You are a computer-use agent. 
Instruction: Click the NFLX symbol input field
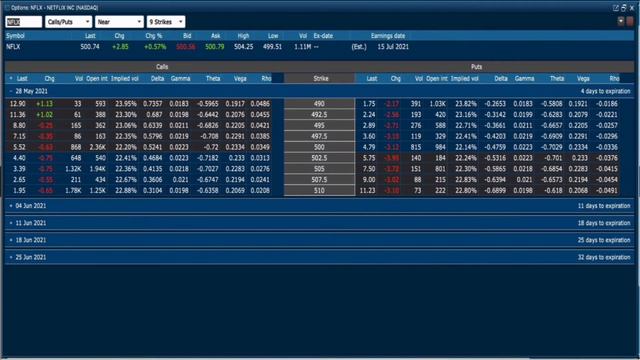[x=23, y=22]
